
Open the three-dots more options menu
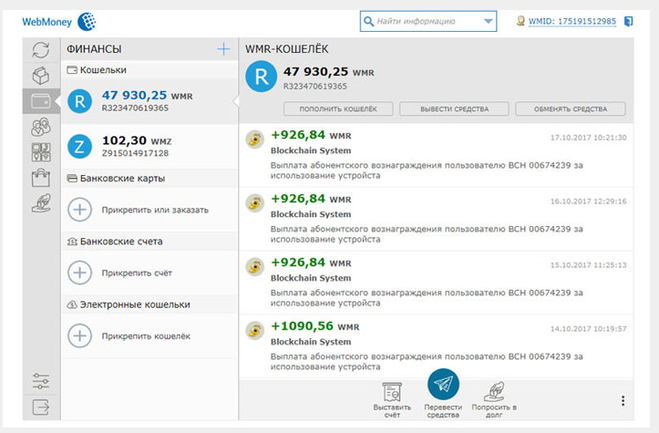coord(623,401)
